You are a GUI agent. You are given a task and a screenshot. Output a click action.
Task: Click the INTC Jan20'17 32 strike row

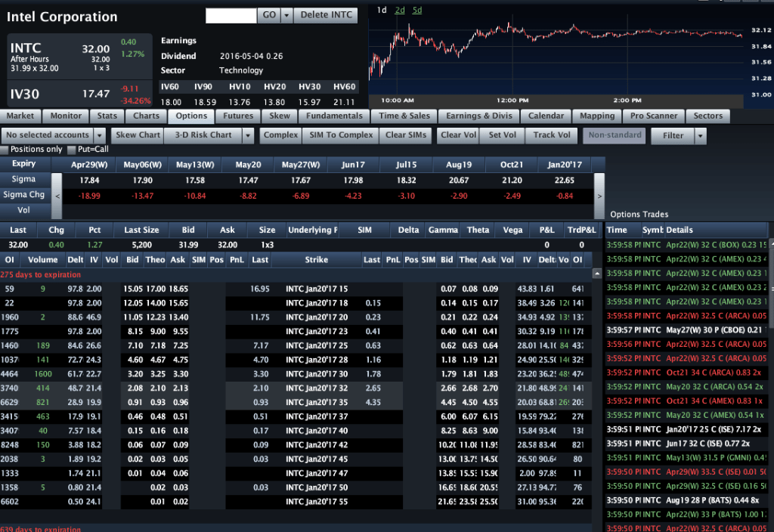pos(296,388)
